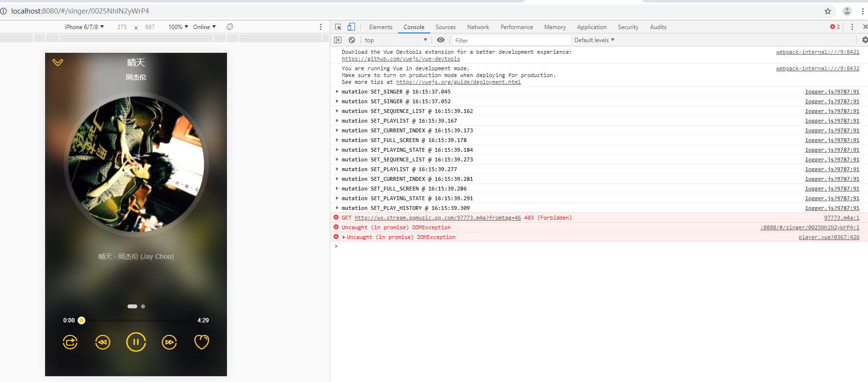Expand the SET_PLAY_HISTORY mutation entry
Image resolution: width=868 pixels, height=382 pixels.
[337, 208]
